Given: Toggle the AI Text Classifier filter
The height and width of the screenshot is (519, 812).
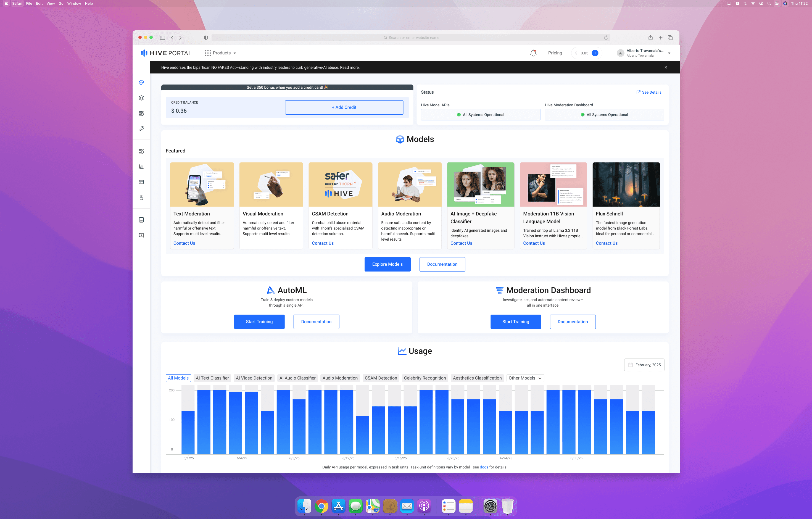Looking at the screenshot, I should pyautogui.click(x=212, y=378).
